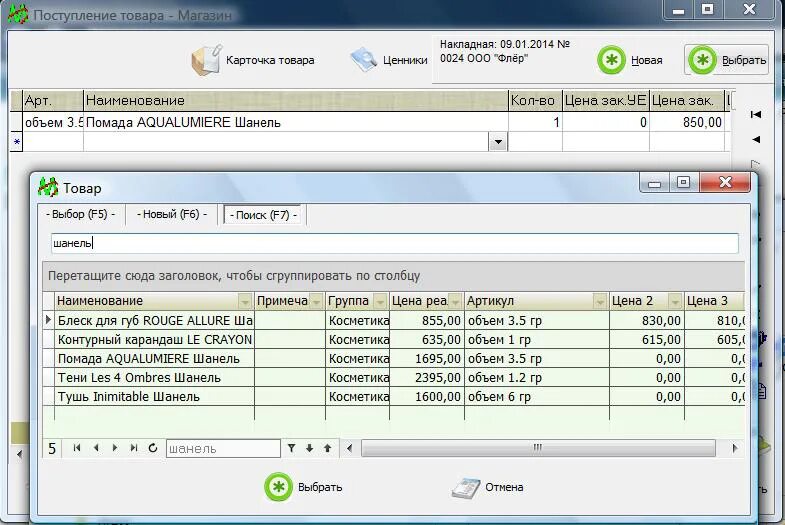Click cell 850,00 in main table
The height and width of the screenshot is (525, 785).
coord(687,123)
